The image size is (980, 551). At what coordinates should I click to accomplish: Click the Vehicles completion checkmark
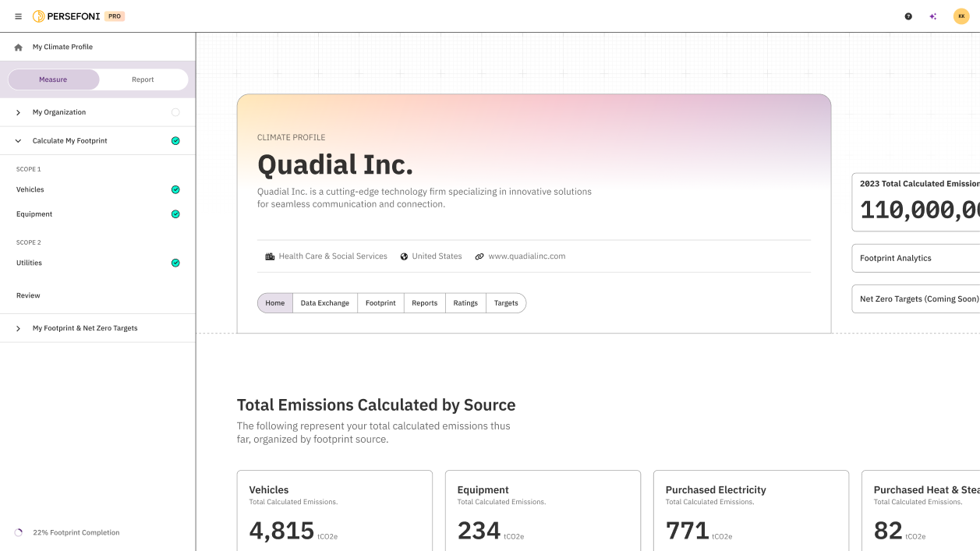coord(175,189)
